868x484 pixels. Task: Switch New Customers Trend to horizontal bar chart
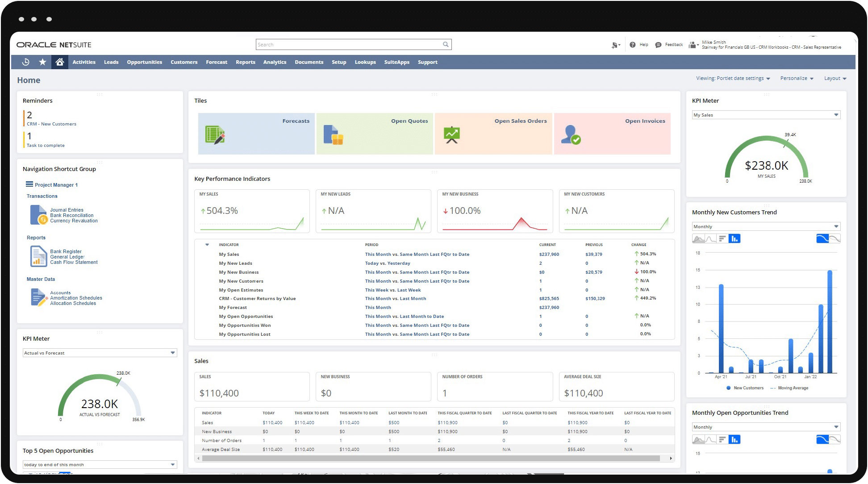click(x=722, y=239)
